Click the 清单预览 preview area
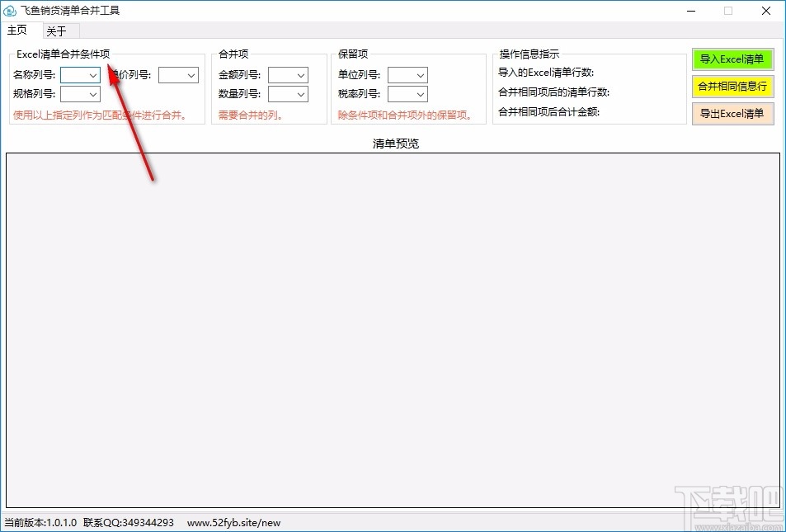The width and height of the screenshot is (786, 532). coord(393,330)
